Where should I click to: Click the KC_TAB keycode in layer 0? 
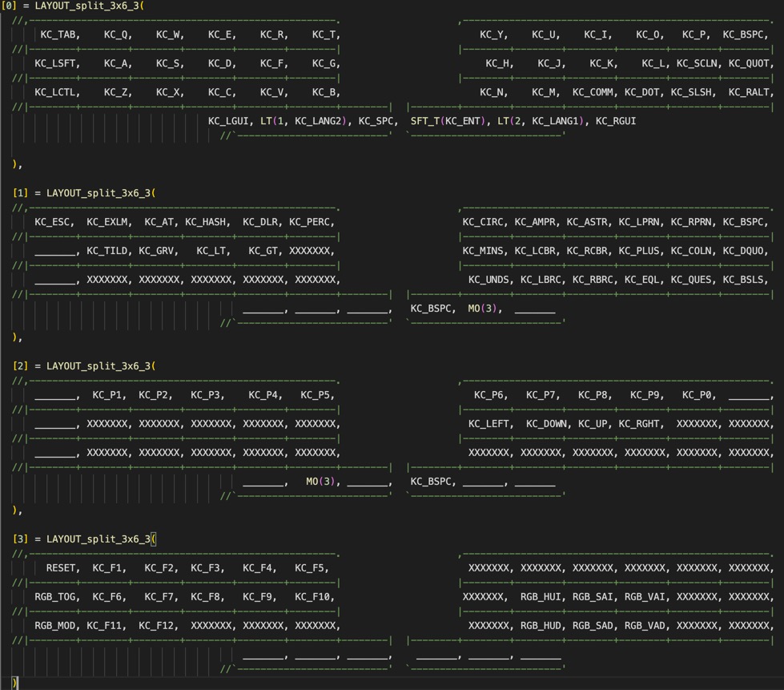coord(58,34)
